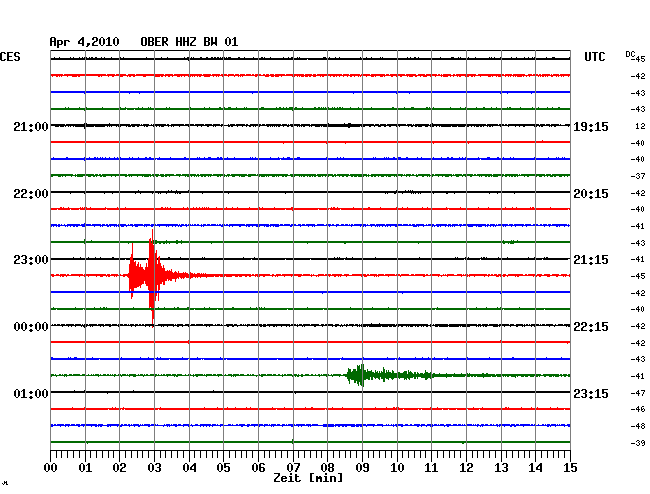The width and height of the screenshot is (650, 494).
Task: Click the local time label '00:00'
Action: coord(31,327)
